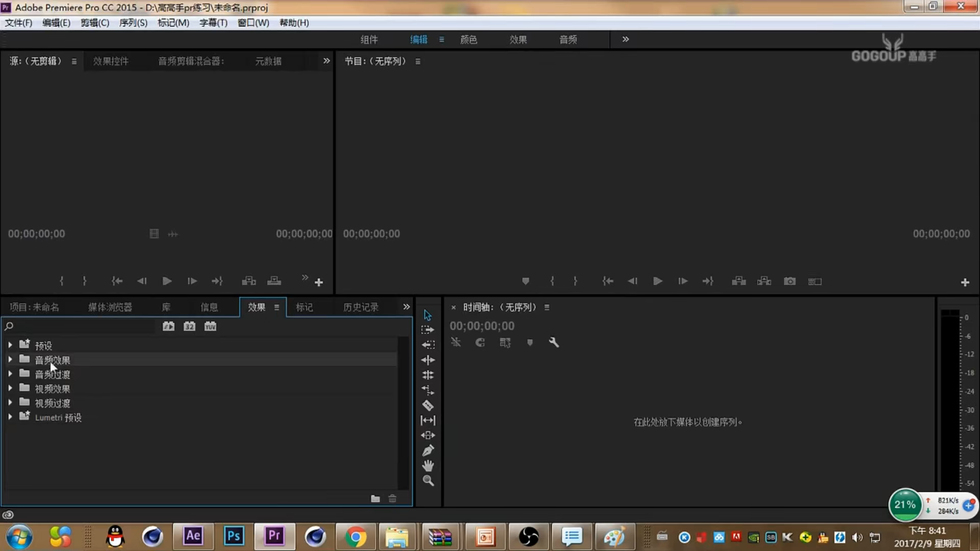Viewport: 980px width, 551px height.
Task: Click YUV effects filter icon
Action: coord(210,327)
